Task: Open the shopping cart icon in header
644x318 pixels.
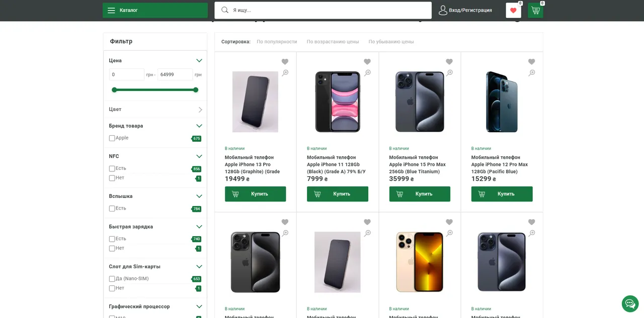Action: click(x=535, y=11)
